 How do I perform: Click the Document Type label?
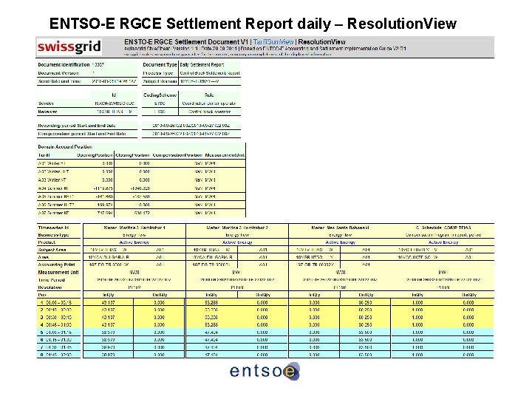(x=160, y=64)
